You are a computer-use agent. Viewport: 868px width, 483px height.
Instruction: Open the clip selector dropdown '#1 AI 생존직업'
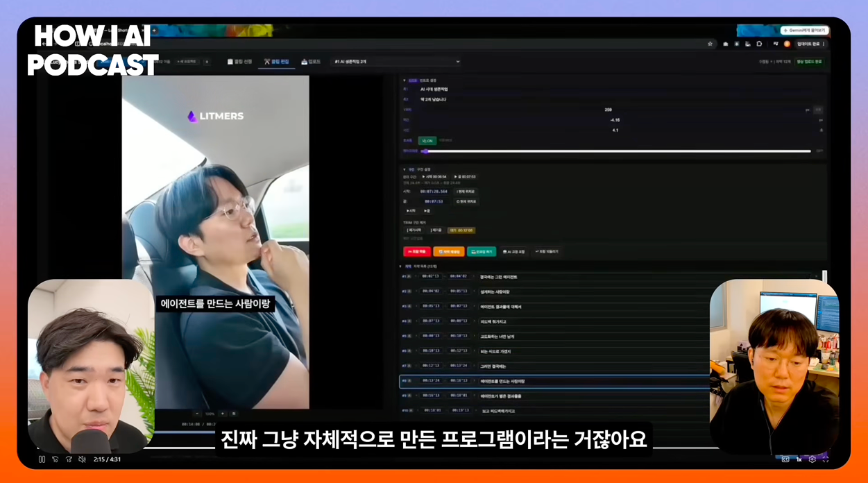click(x=396, y=62)
